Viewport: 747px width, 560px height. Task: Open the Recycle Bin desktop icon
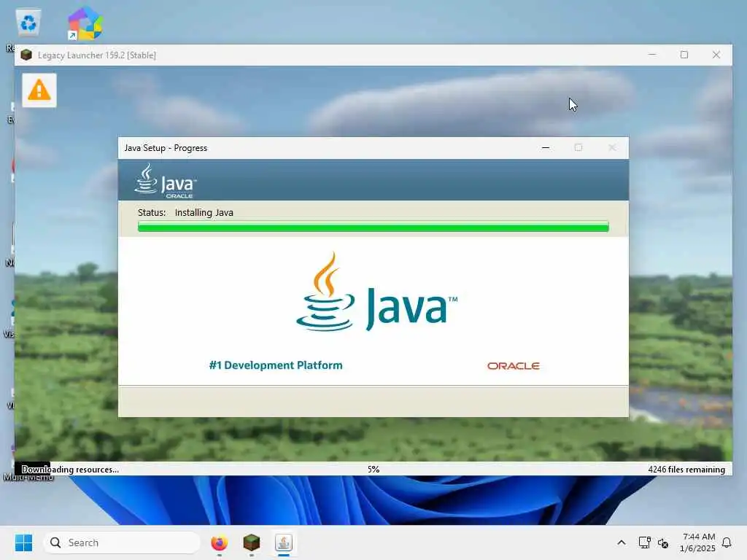click(x=28, y=23)
